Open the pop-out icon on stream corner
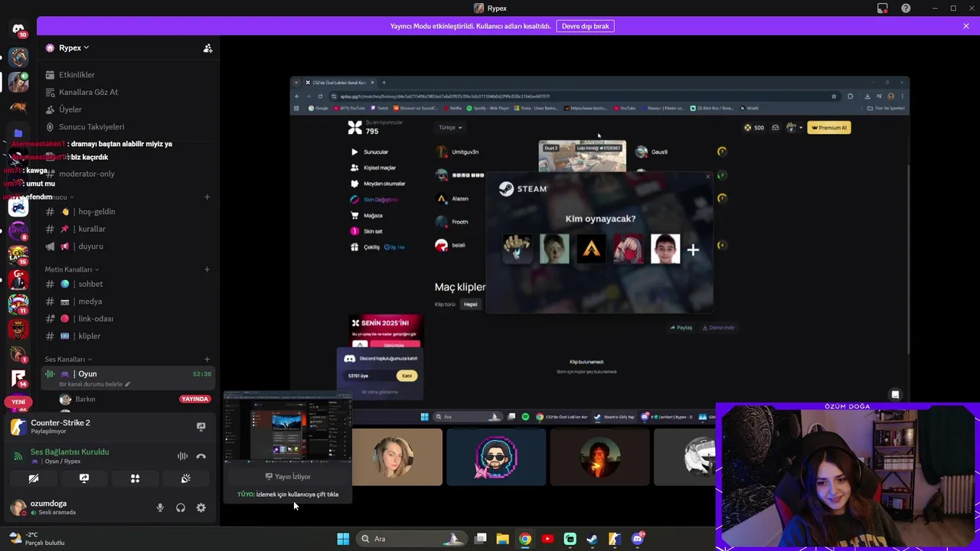The height and width of the screenshot is (551, 980). click(x=895, y=395)
